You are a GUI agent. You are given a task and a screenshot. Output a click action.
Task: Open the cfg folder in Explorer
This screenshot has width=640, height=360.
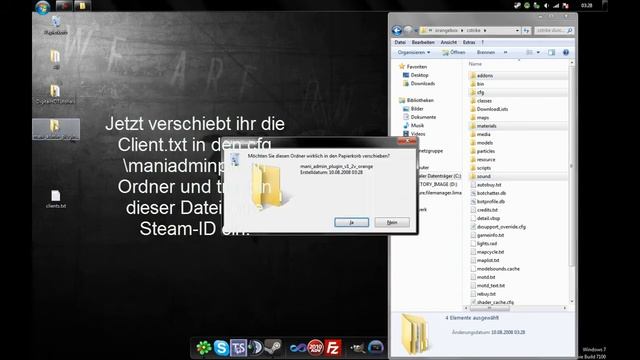point(480,92)
